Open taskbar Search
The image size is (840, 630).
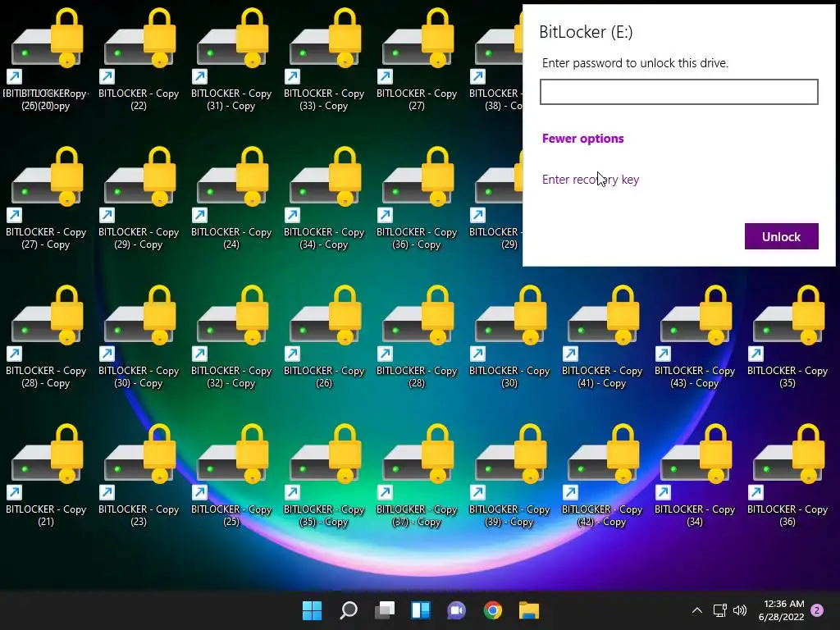click(x=349, y=610)
